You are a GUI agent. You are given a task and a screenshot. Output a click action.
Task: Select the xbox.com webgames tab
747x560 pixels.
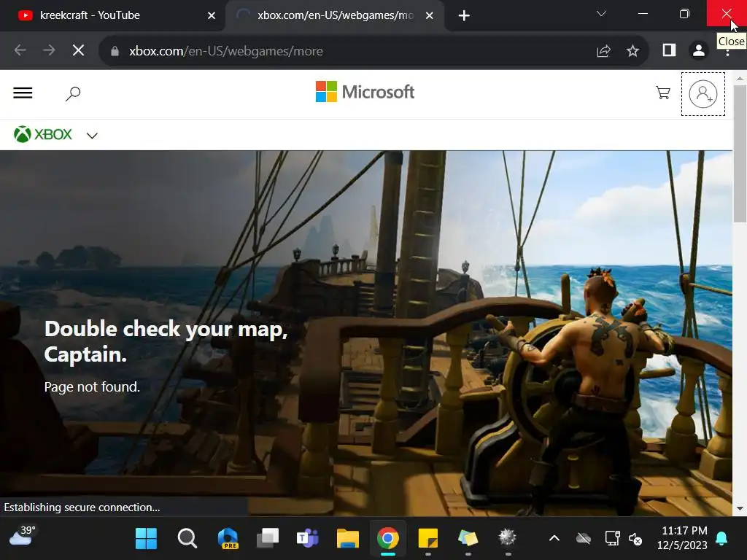333,16
